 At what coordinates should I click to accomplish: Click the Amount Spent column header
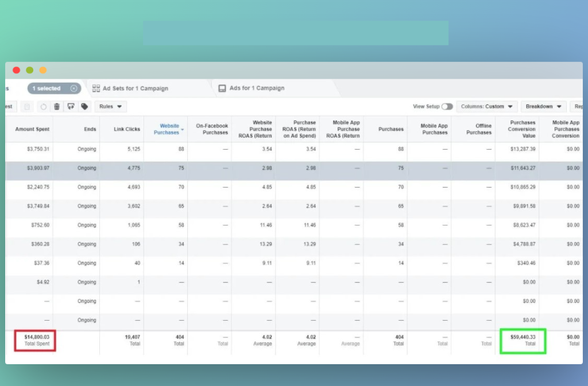[33, 129]
